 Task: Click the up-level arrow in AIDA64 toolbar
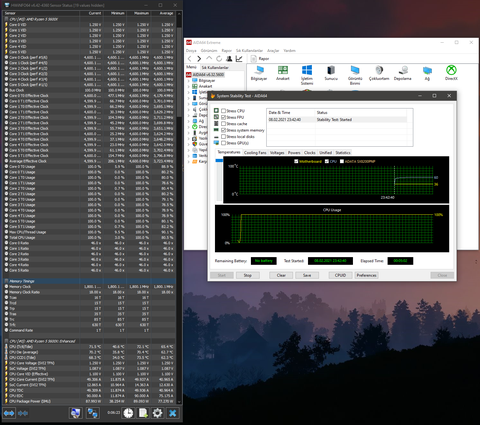coord(209,59)
